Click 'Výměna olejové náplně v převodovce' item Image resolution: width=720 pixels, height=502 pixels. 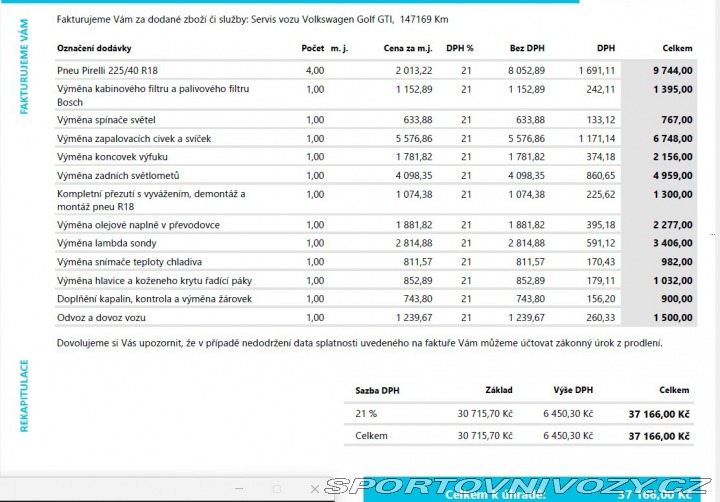click(138, 225)
